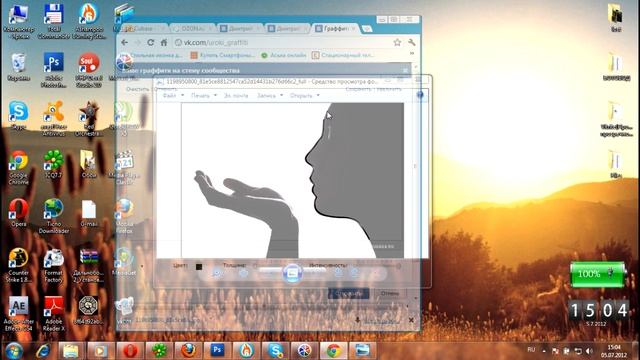Switch to the OZON Chrome tab
The image size is (640, 360).
pos(192,29)
